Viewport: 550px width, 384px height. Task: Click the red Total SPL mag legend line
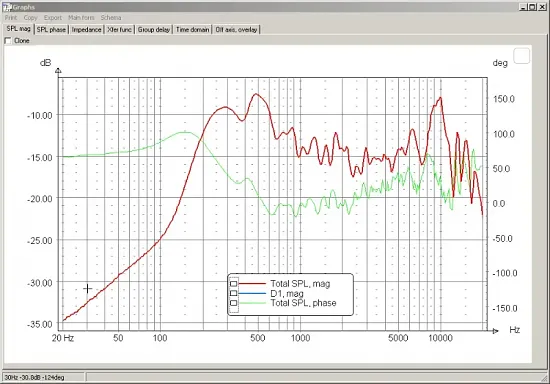(x=252, y=283)
